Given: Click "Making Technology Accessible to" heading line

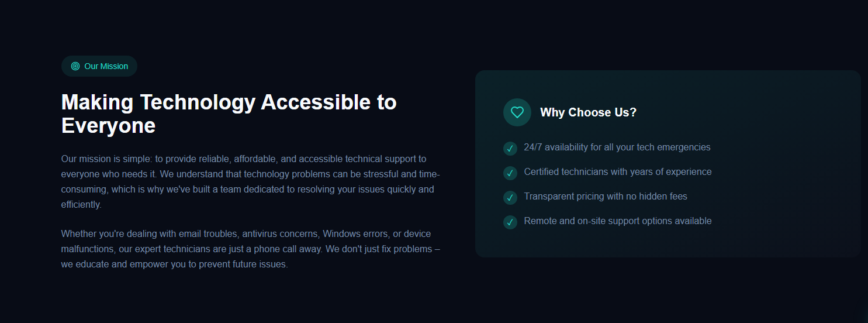Looking at the screenshot, I should pos(229,102).
